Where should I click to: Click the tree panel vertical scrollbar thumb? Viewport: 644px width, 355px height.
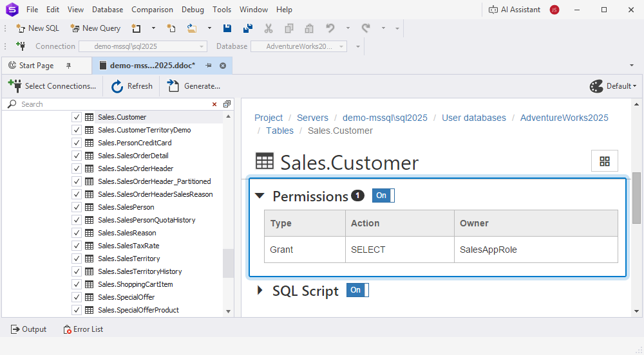point(228,263)
